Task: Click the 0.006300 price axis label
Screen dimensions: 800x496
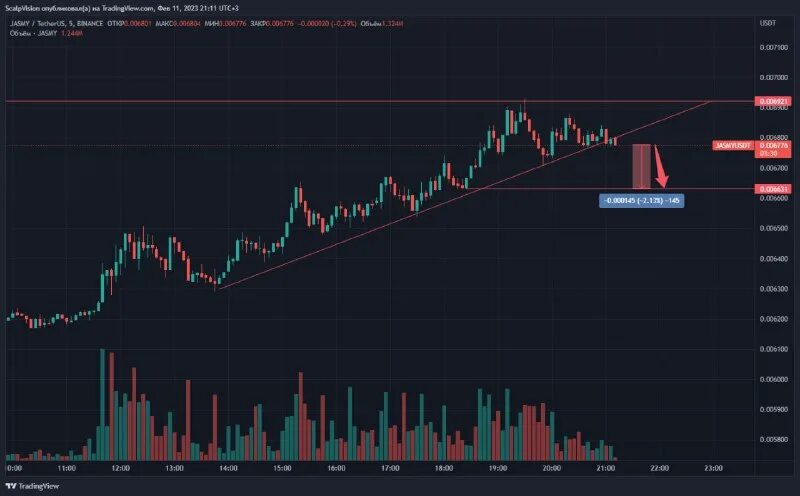Action: [773, 289]
